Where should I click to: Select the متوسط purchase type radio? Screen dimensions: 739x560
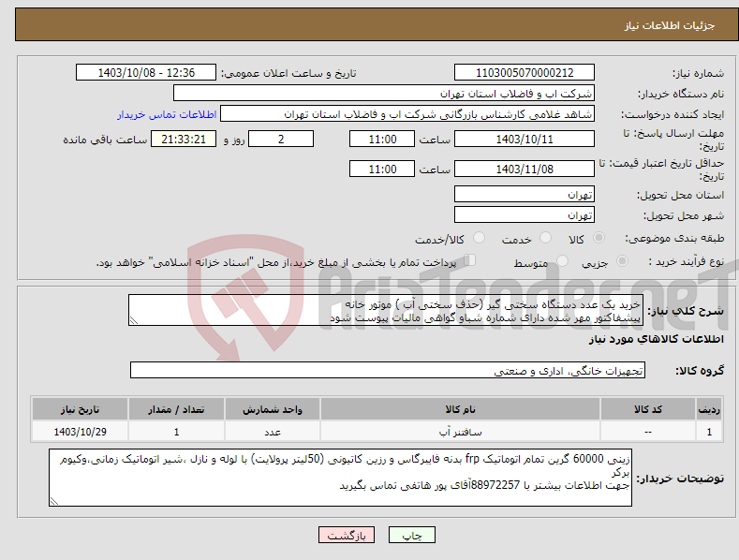click(x=562, y=261)
